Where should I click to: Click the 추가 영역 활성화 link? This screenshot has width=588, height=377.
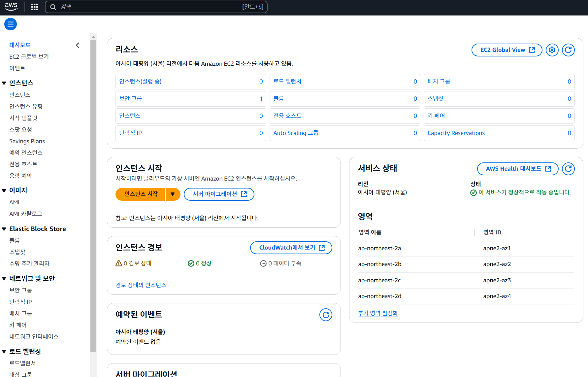[378, 313]
